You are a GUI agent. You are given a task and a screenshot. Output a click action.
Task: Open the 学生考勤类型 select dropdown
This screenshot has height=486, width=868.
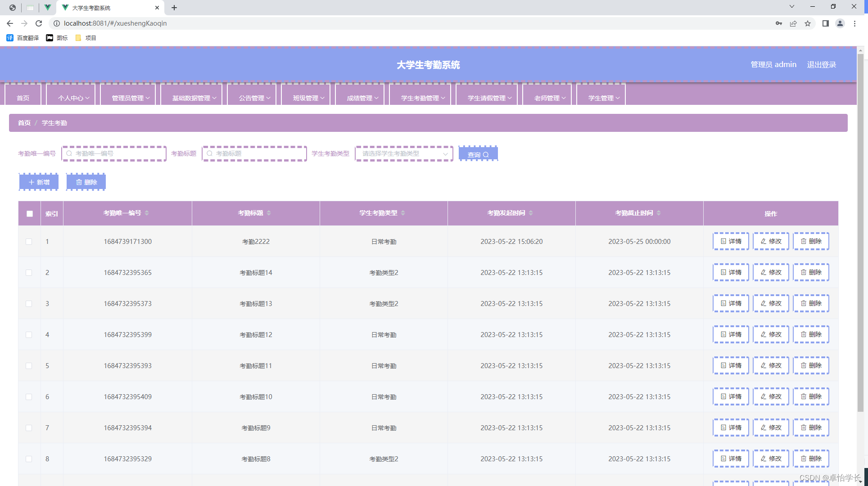(x=404, y=153)
